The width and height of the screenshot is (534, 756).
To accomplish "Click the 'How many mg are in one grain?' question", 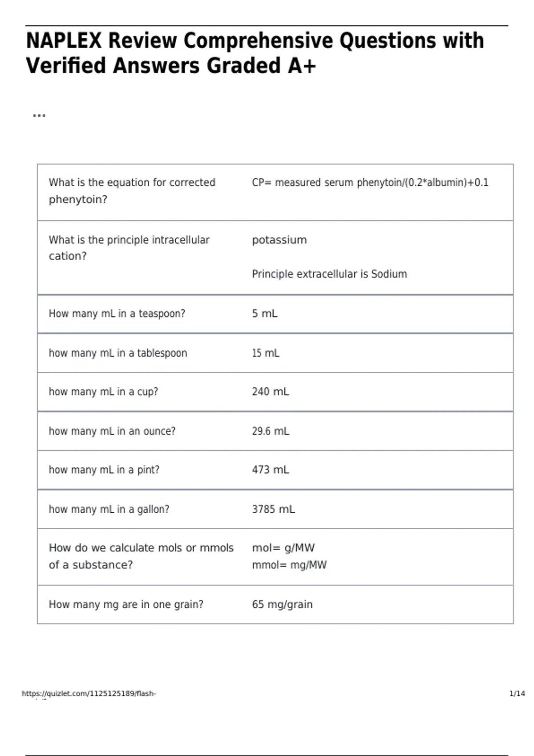I will click(x=126, y=604).
